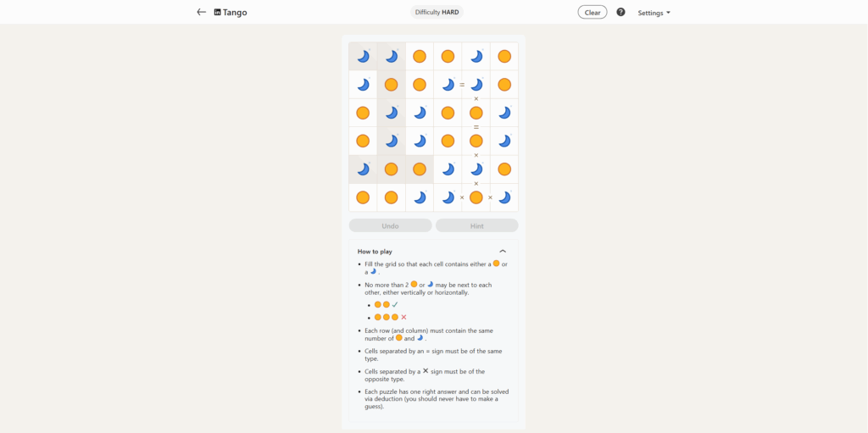Image resolution: width=868 pixels, height=433 pixels.
Task: Open the help question mark icon
Action: click(620, 13)
